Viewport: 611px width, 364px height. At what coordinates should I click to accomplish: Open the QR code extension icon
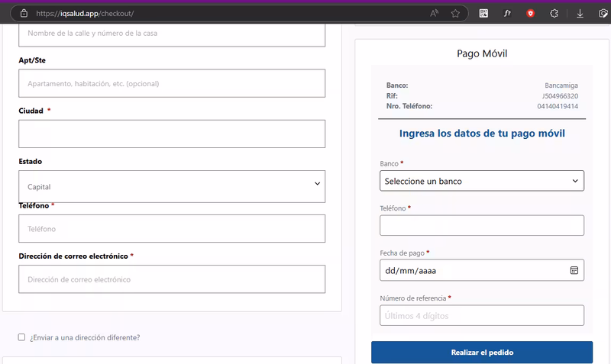483,13
